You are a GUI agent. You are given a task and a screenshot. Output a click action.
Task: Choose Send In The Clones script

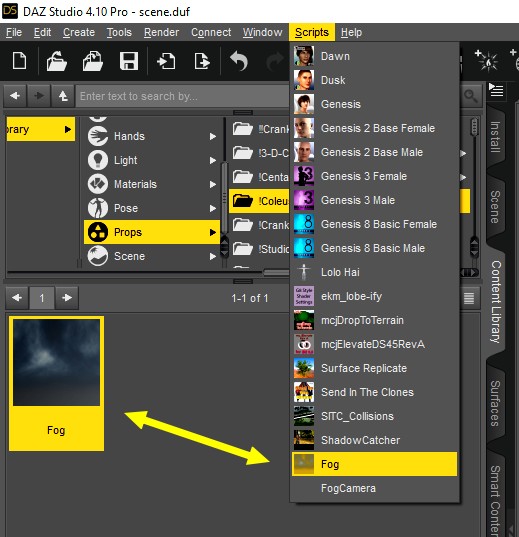tap(374, 392)
